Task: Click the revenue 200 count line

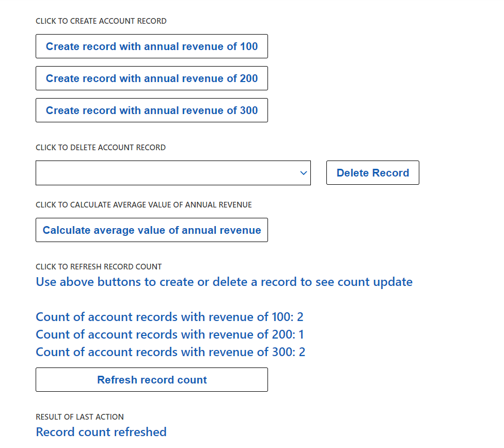Action: pyautogui.click(x=169, y=334)
